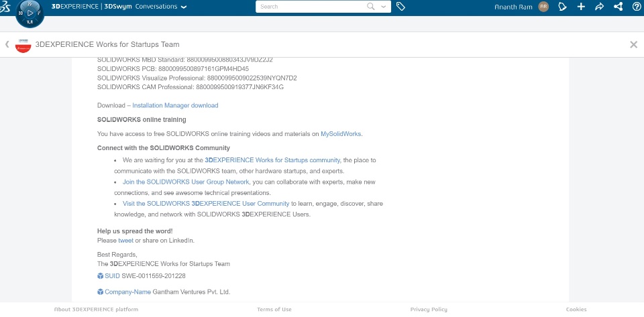The height and width of the screenshot is (317, 644).
Task: Click Ananth Ram profile avatar
Action: coord(544,7)
